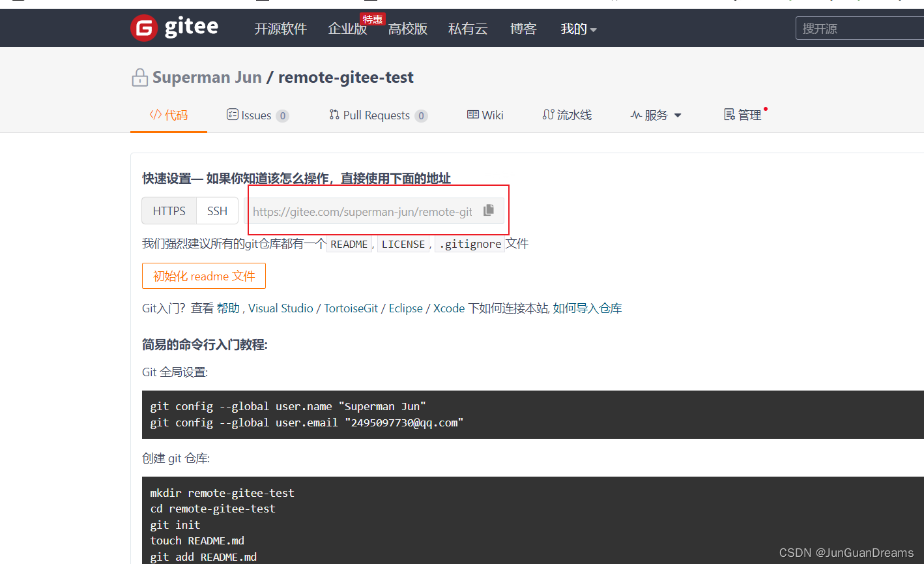Switch clone protocol to SSH

(217, 210)
